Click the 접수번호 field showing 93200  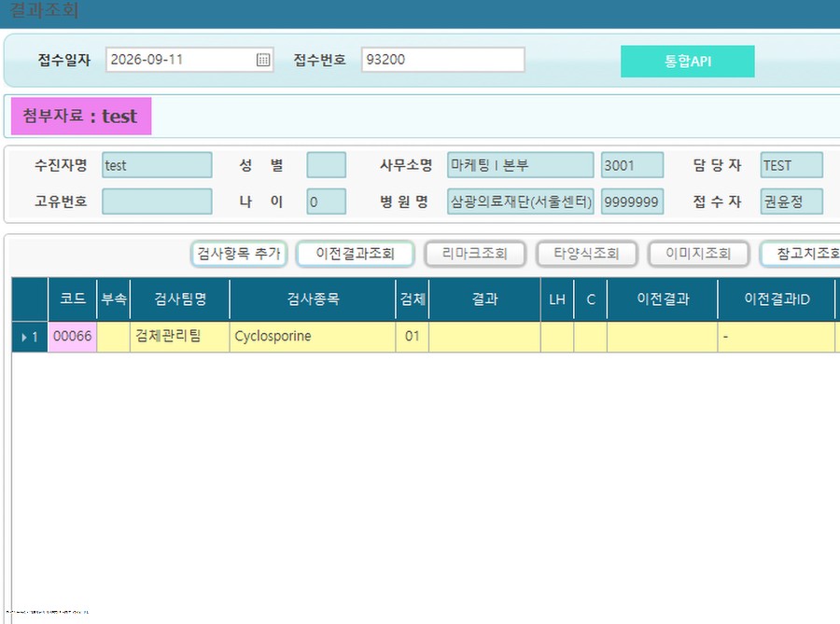click(442, 60)
